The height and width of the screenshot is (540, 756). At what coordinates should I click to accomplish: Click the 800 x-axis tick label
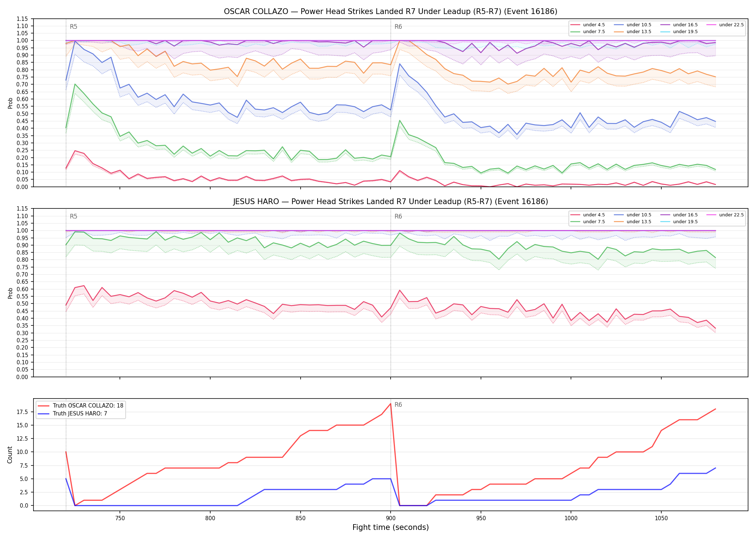(210, 518)
